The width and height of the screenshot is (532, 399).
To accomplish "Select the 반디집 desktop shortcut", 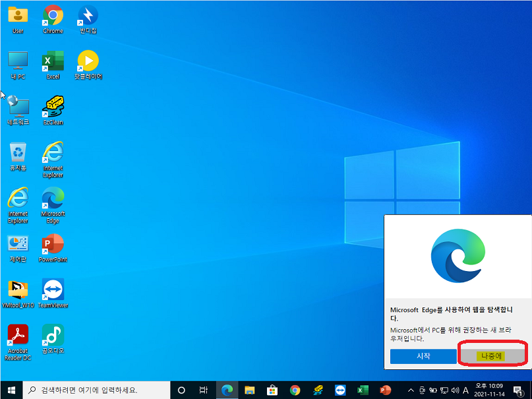I will [88, 19].
